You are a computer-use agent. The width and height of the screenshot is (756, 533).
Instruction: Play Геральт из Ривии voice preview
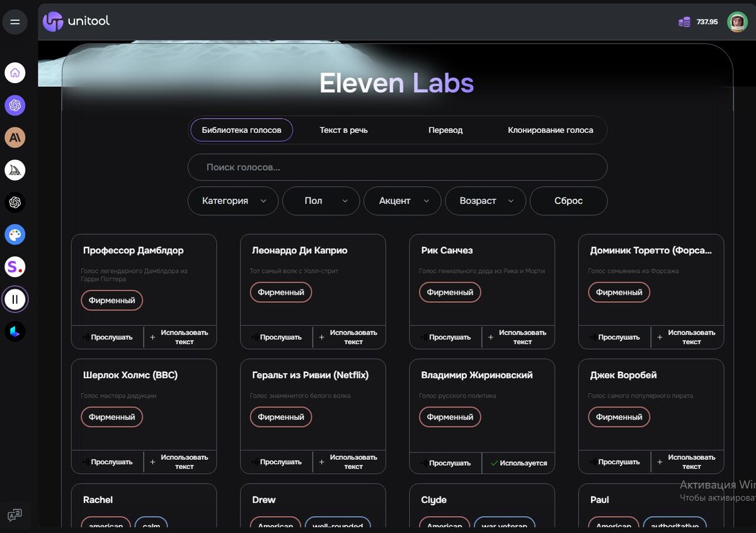pos(277,462)
